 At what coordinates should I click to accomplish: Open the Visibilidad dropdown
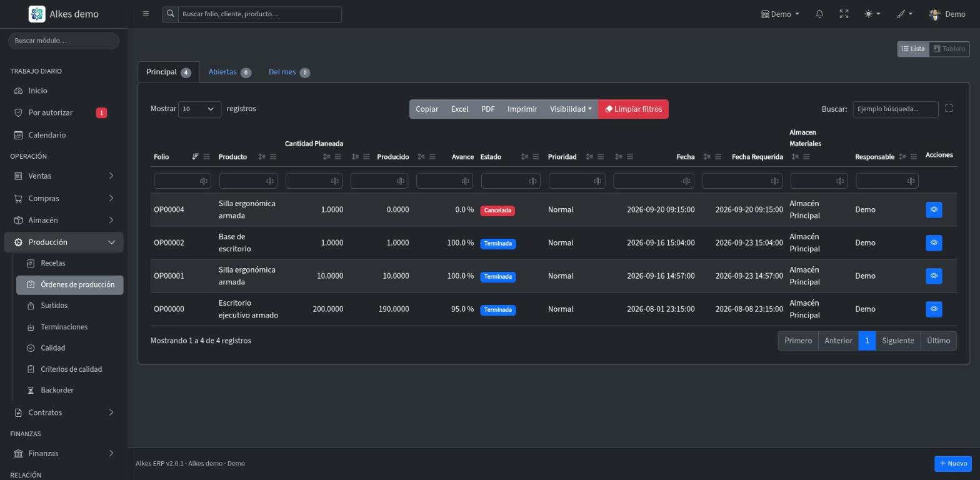571,109
